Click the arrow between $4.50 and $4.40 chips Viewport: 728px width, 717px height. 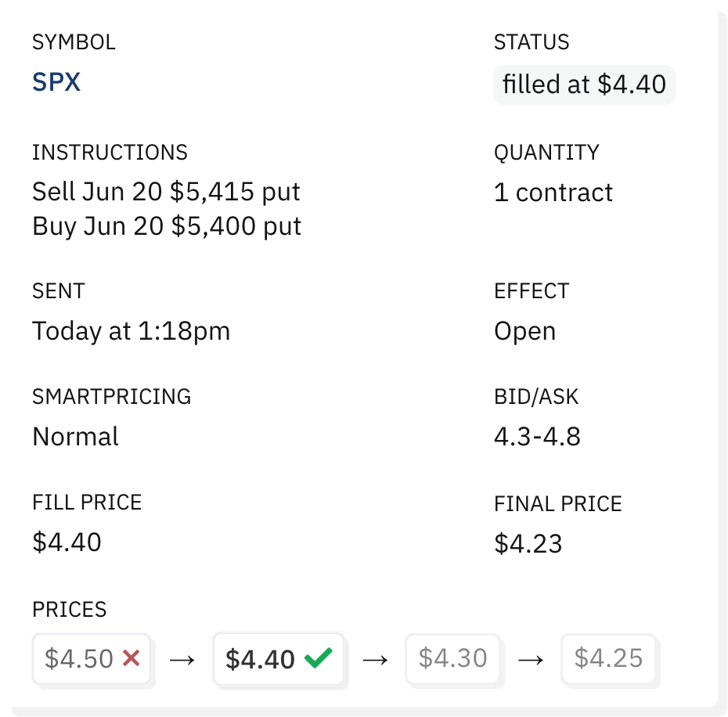tap(182, 660)
